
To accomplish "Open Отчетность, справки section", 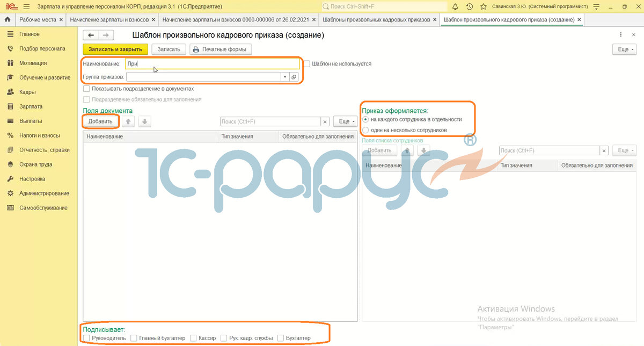I will (x=45, y=150).
